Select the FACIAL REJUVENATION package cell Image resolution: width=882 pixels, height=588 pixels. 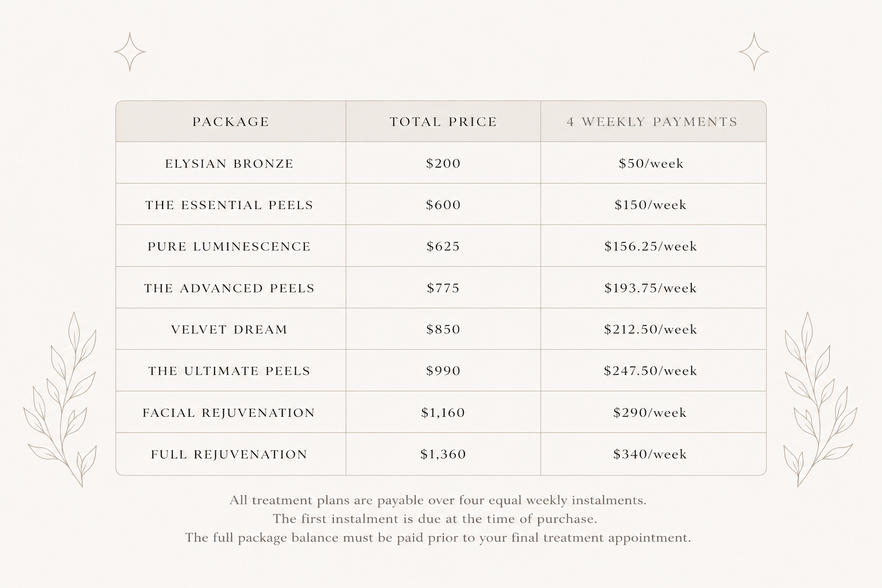pyautogui.click(x=230, y=413)
